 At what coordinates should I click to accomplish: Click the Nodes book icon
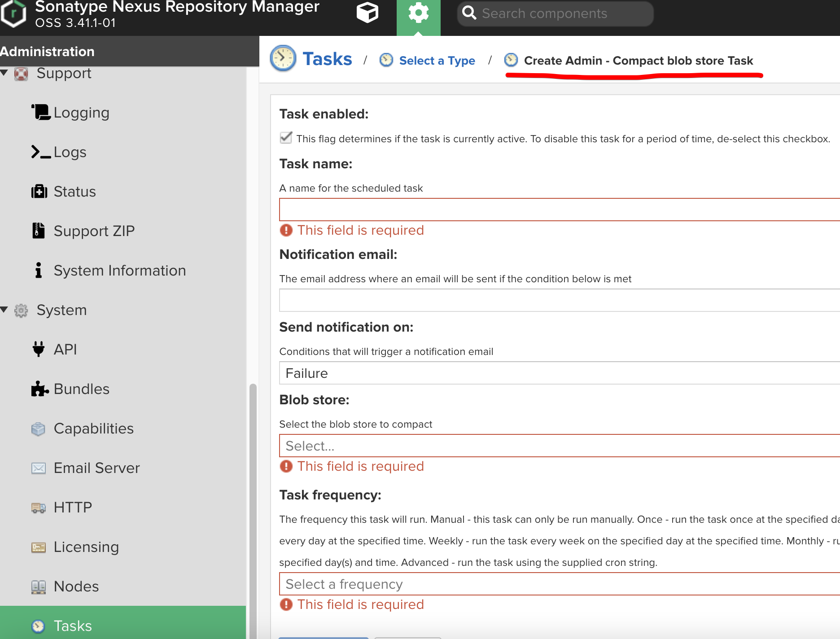[x=39, y=586]
